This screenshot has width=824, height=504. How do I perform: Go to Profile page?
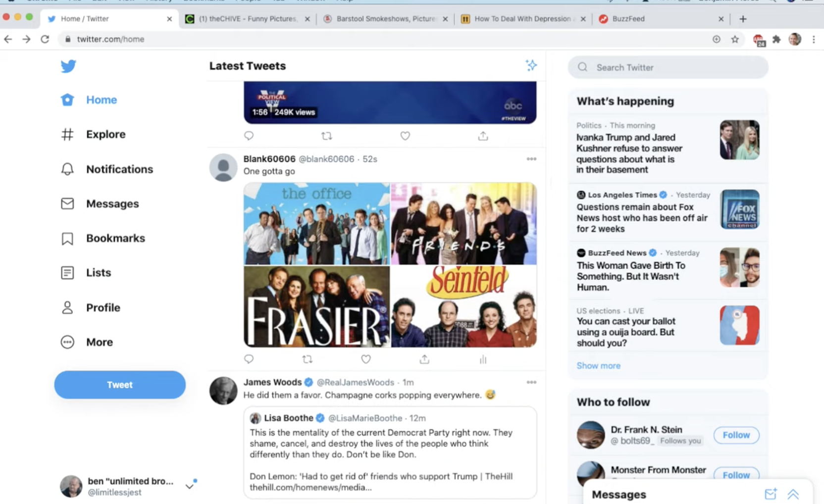[x=90, y=308]
